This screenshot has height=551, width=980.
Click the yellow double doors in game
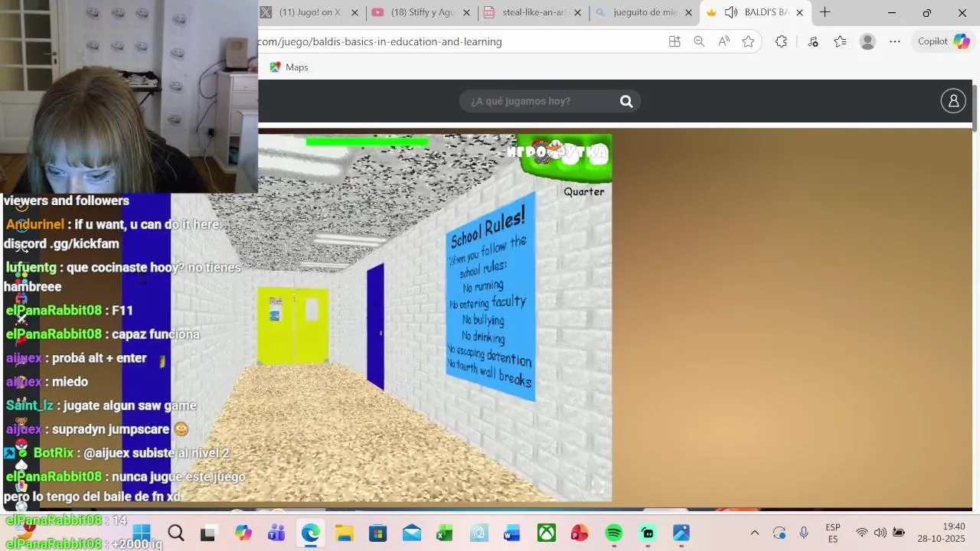click(292, 325)
